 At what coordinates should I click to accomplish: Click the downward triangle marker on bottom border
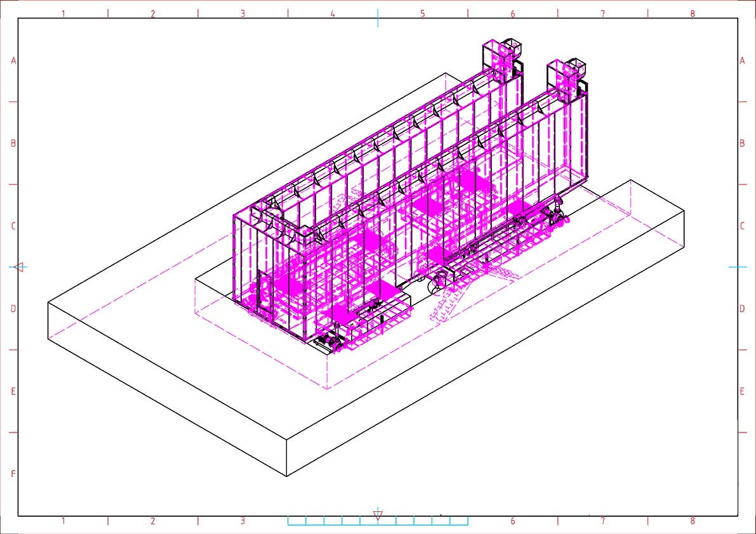378,515
